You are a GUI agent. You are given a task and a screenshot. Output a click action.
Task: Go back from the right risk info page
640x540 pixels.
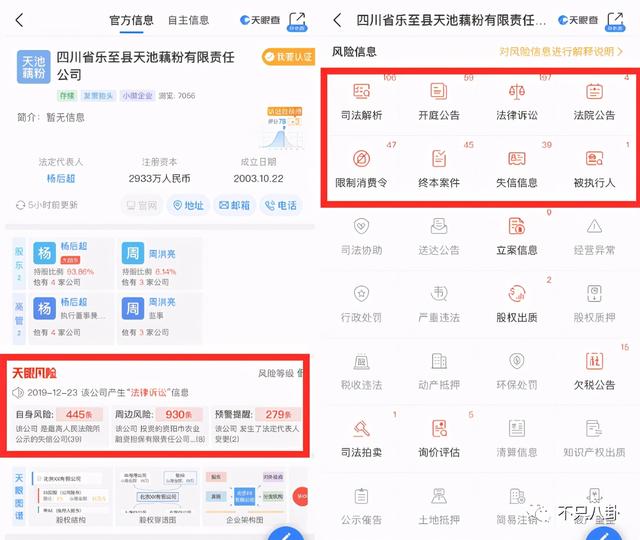coord(337,20)
